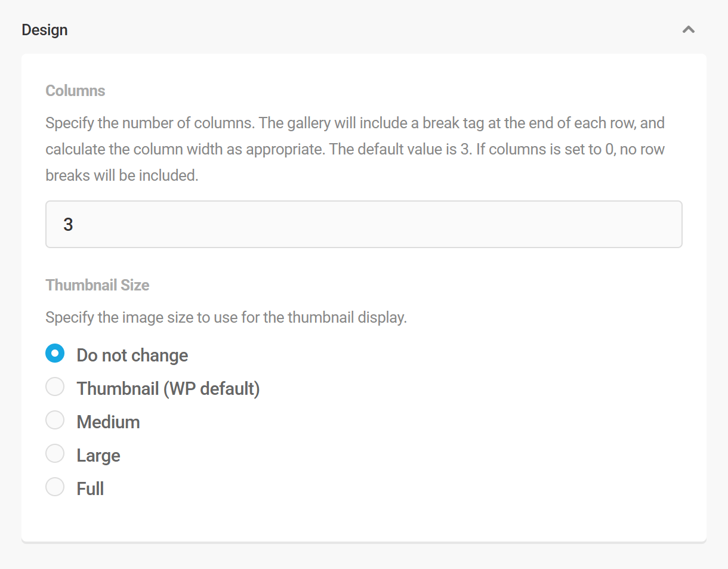Screen dimensions: 728x569
Task: Click the 'Do not change' option text
Action: coord(132,355)
